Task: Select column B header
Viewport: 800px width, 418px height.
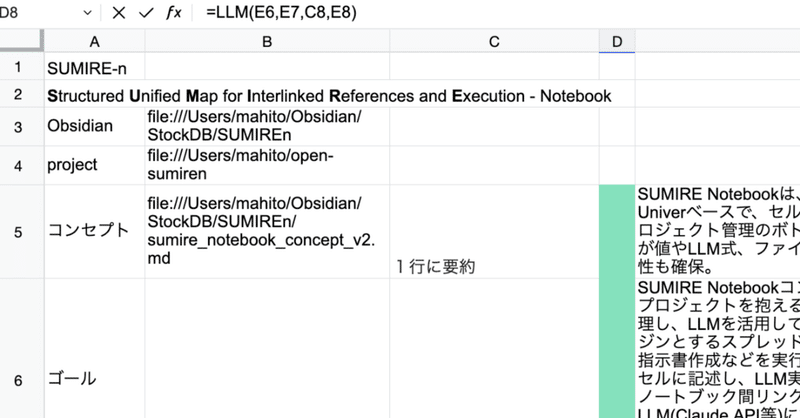Action: point(267,41)
